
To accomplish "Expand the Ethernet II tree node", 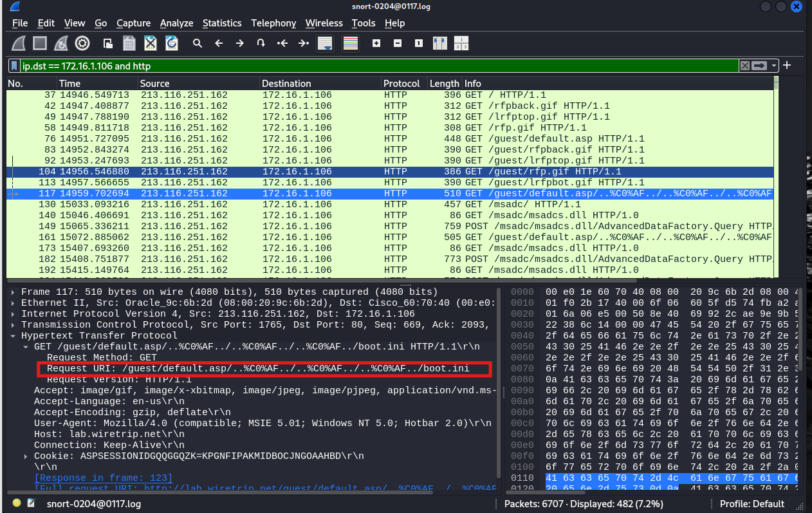I will click(x=14, y=303).
